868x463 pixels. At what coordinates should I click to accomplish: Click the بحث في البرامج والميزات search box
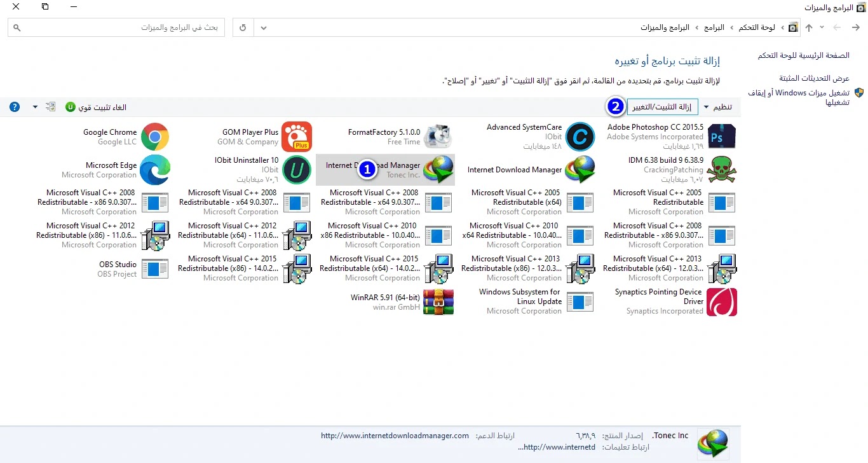click(x=116, y=28)
